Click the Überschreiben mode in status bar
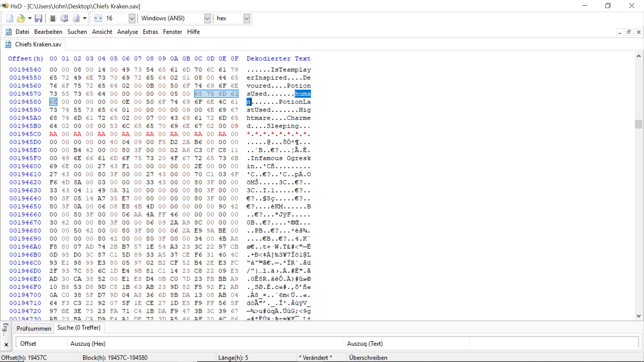 (x=368, y=358)
